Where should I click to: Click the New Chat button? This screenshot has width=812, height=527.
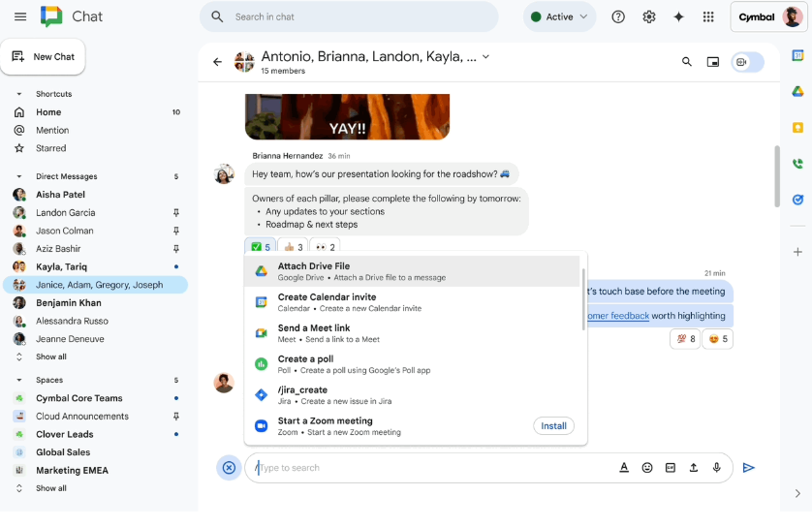coord(44,57)
